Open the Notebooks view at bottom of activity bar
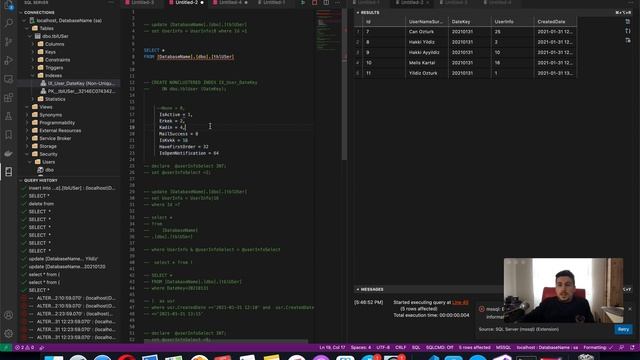Viewport: 640px width, 360px height. 9,172
